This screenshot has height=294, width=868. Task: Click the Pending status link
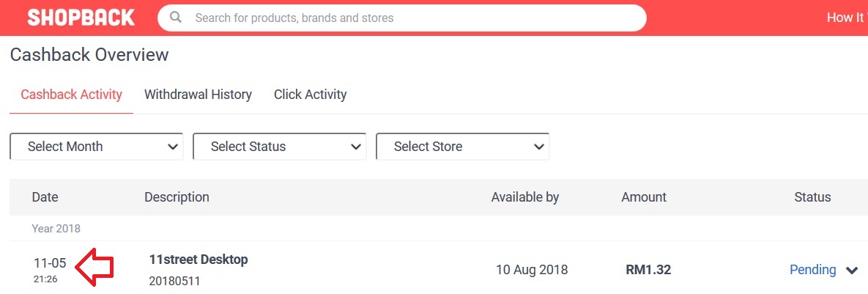pos(812,270)
